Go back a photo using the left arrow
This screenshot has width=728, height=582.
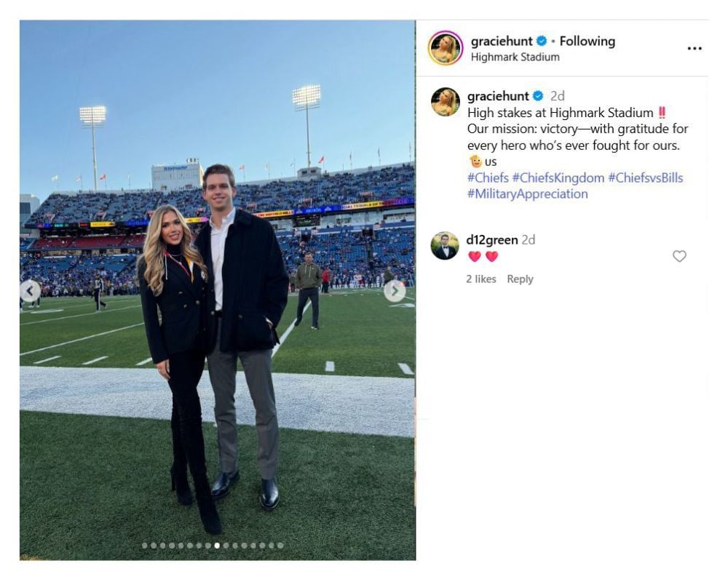[x=30, y=290]
